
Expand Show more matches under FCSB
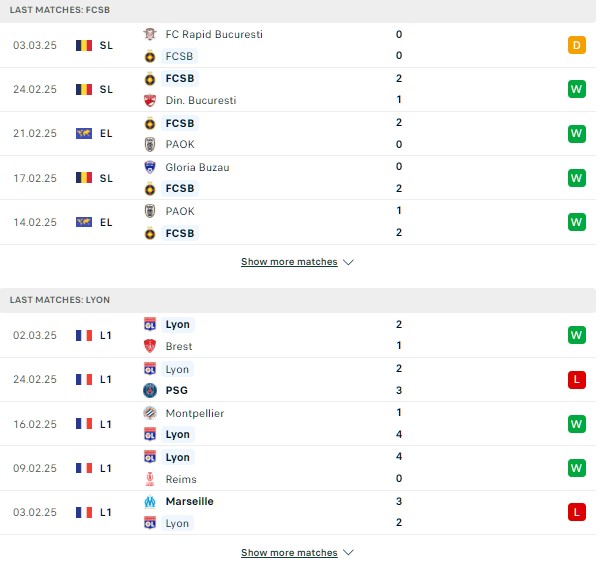point(289,262)
